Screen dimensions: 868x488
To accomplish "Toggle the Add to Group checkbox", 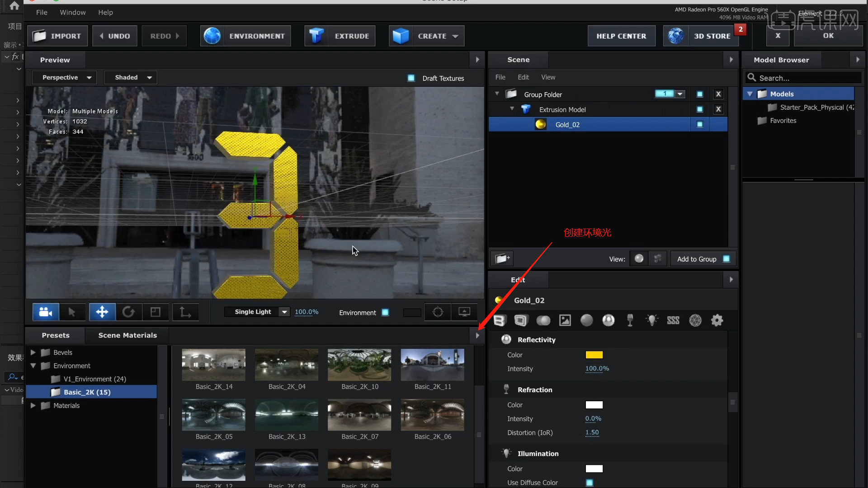I will (x=726, y=259).
